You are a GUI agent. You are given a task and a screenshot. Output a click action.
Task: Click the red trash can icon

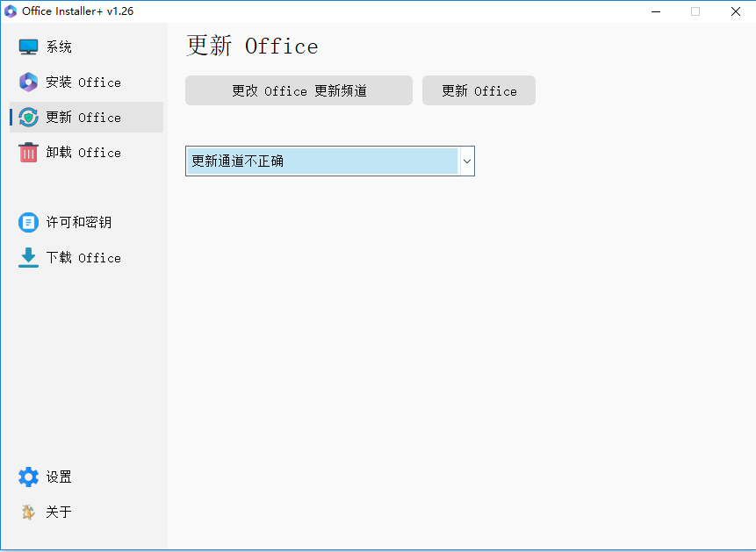[x=29, y=153]
